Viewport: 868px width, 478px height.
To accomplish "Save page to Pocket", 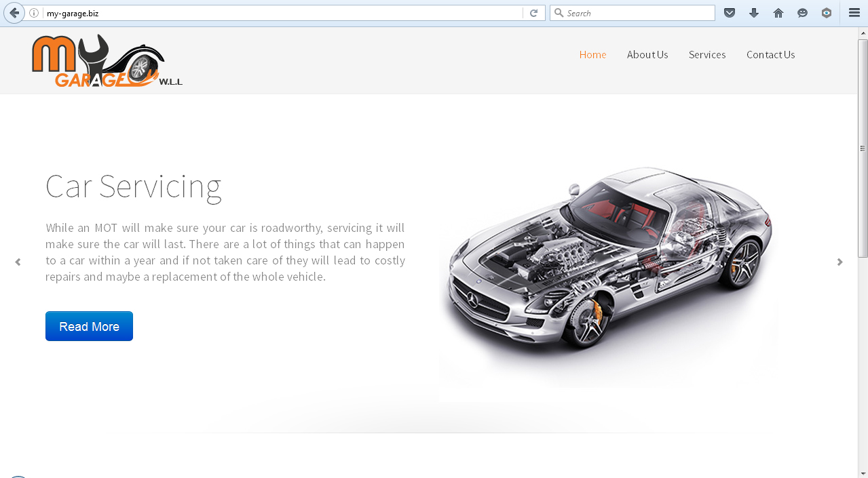I will [730, 13].
